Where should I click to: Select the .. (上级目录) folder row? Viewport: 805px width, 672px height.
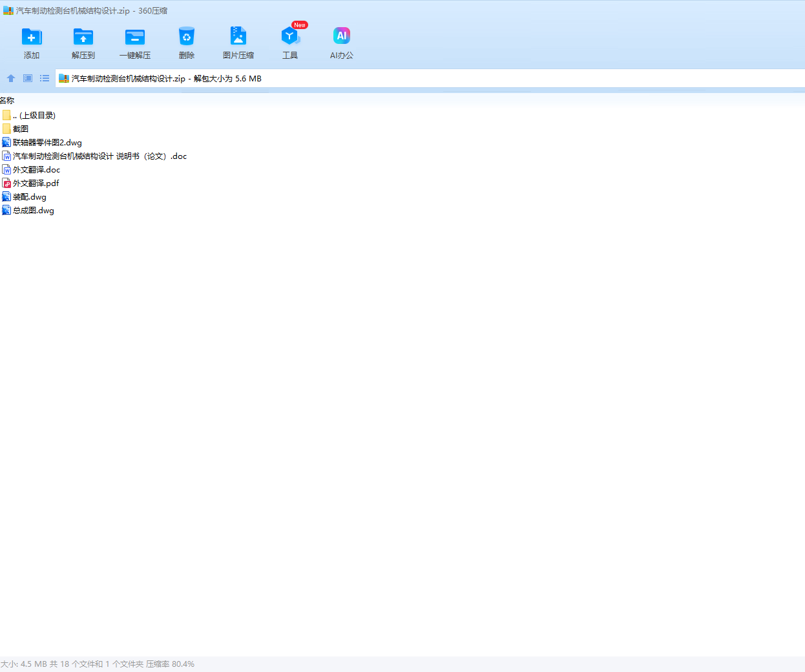click(29, 115)
